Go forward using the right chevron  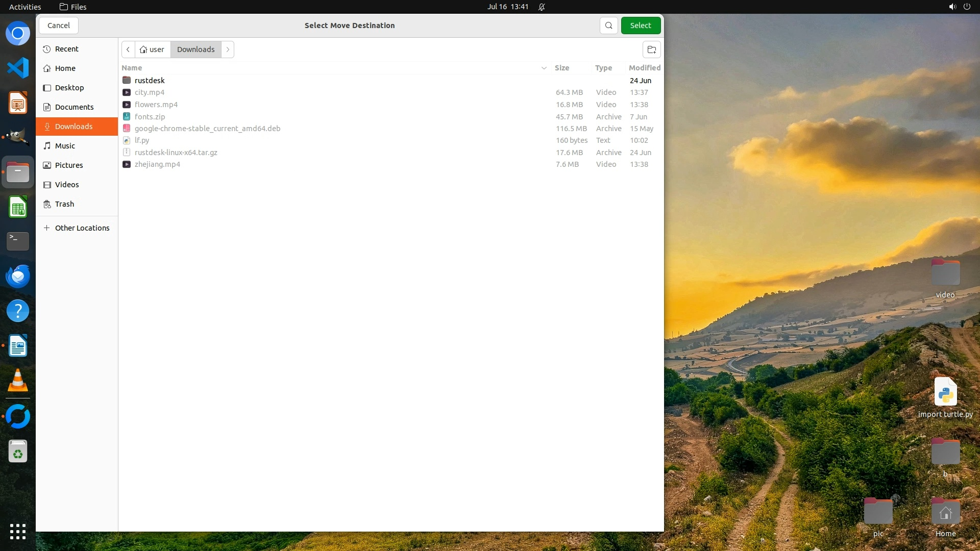[228, 49]
